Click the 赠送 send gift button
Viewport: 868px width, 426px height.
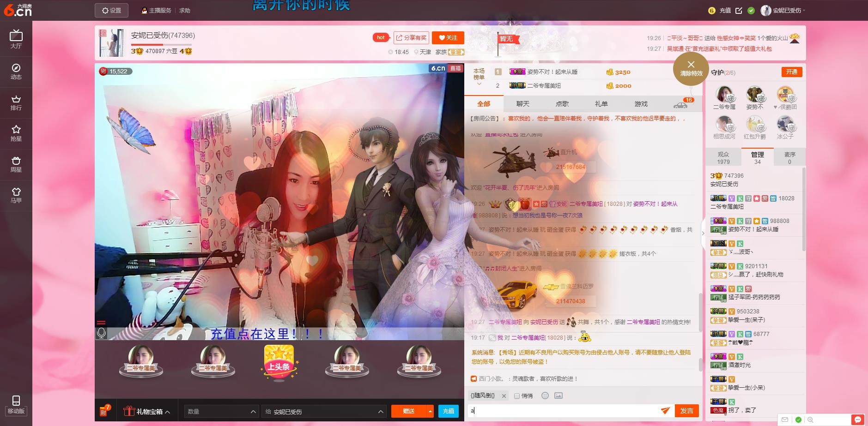(x=409, y=411)
